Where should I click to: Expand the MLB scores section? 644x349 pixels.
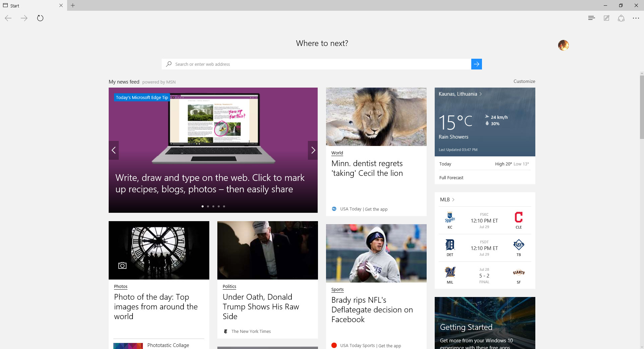(447, 200)
